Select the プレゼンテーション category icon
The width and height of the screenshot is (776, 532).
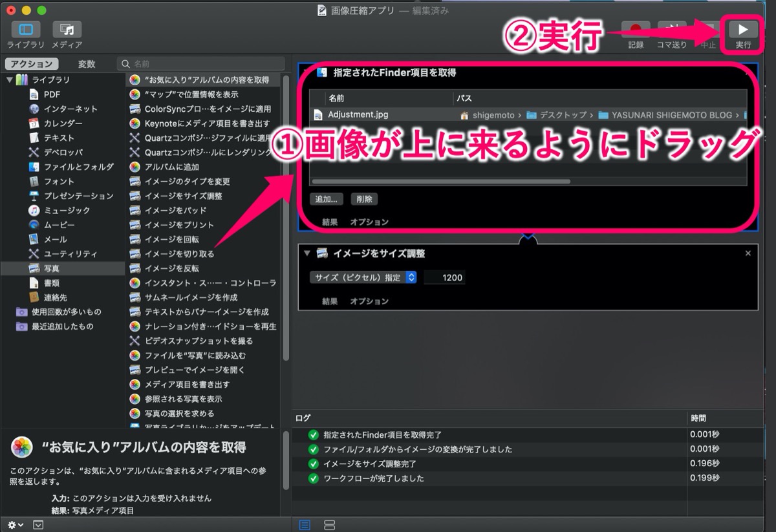(34, 196)
